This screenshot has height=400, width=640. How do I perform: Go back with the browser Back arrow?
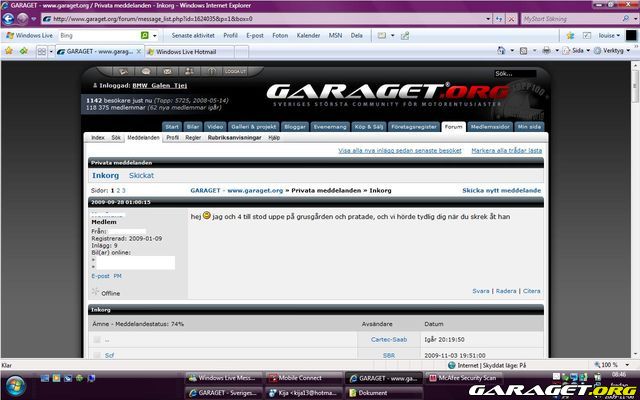coord(9,19)
